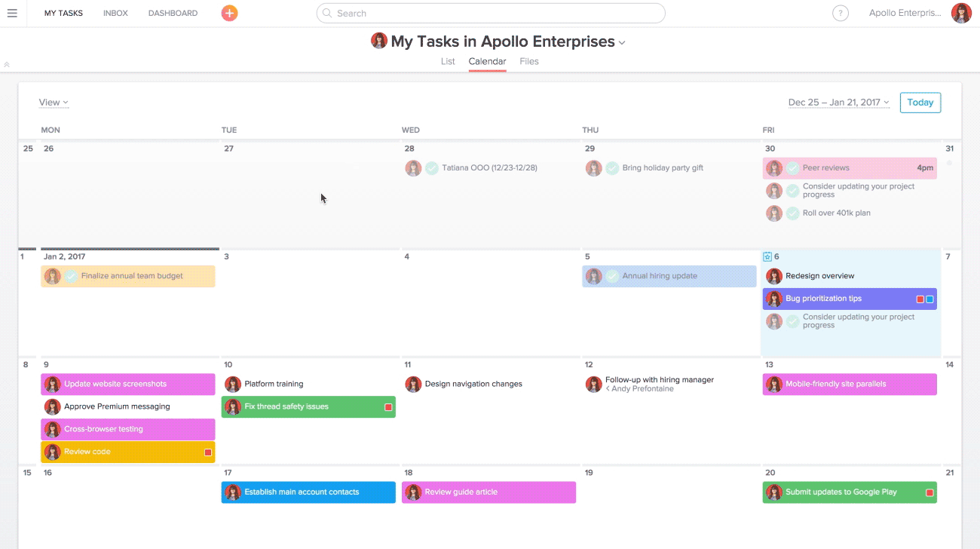Open the Dec 25 – Jan 21, 2017 date range dropdown

tap(838, 103)
